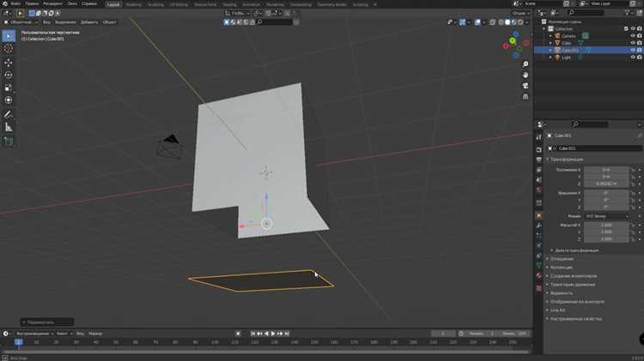The height and width of the screenshot is (361, 644).
Task: Select the Measure tool
Action: (9, 127)
